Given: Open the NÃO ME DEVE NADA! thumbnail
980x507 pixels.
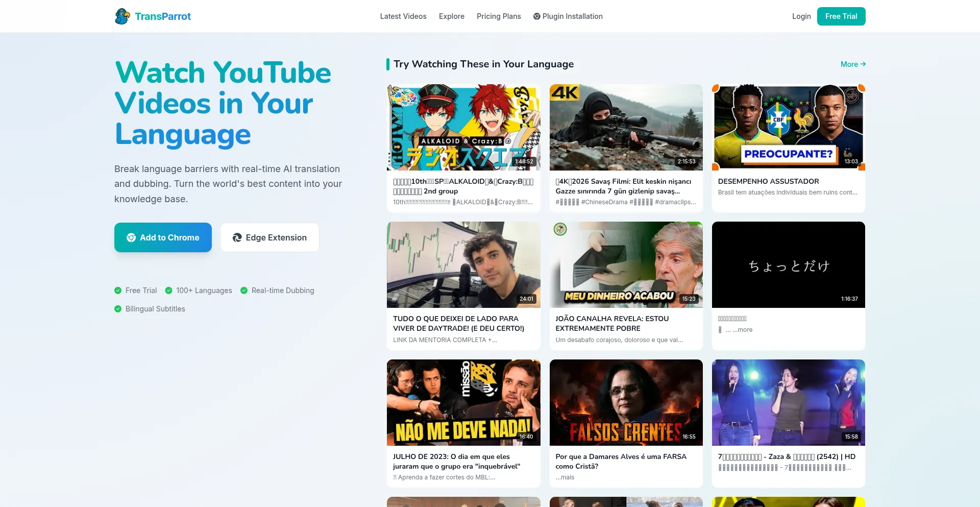Looking at the screenshot, I should point(463,402).
